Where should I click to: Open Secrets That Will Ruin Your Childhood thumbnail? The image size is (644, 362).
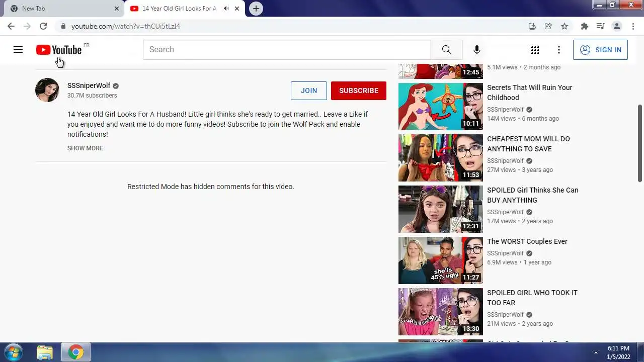click(x=441, y=107)
